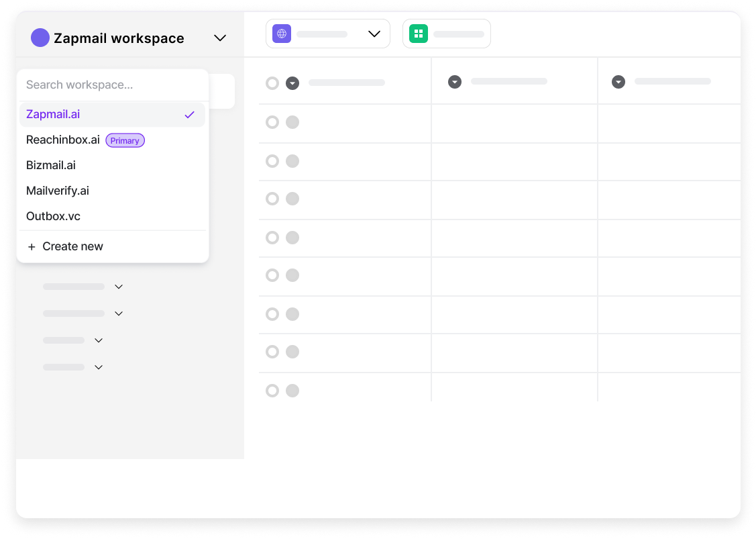Click the purple Zapmail workspace avatar circle
This screenshot has width=756, height=539.
point(40,38)
